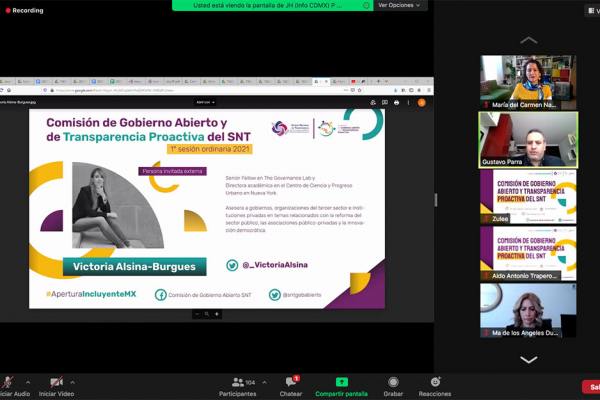Open Ver Opciones dropdown
Screen dimensions: 600x400
pyautogui.click(x=399, y=5)
